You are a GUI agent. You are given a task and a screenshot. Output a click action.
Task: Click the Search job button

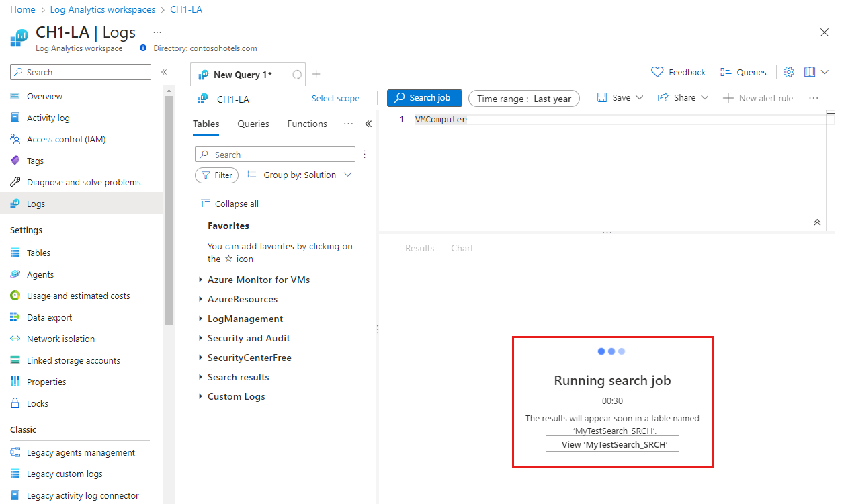pos(424,98)
